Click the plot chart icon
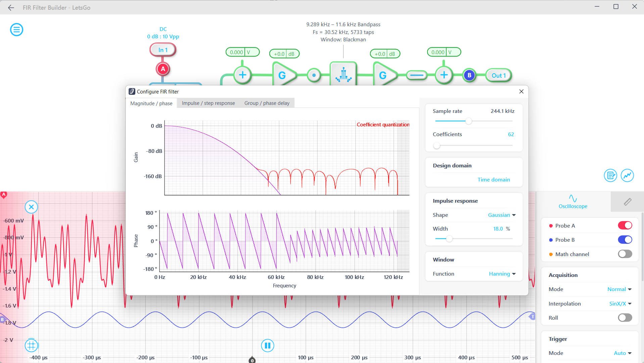The image size is (644, 363). pyautogui.click(x=627, y=175)
